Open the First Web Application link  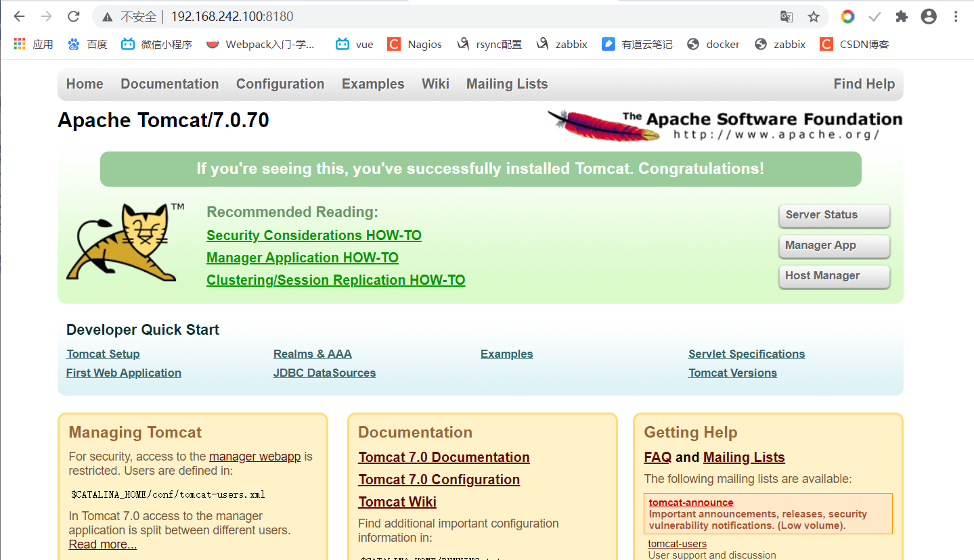[124, 373]
